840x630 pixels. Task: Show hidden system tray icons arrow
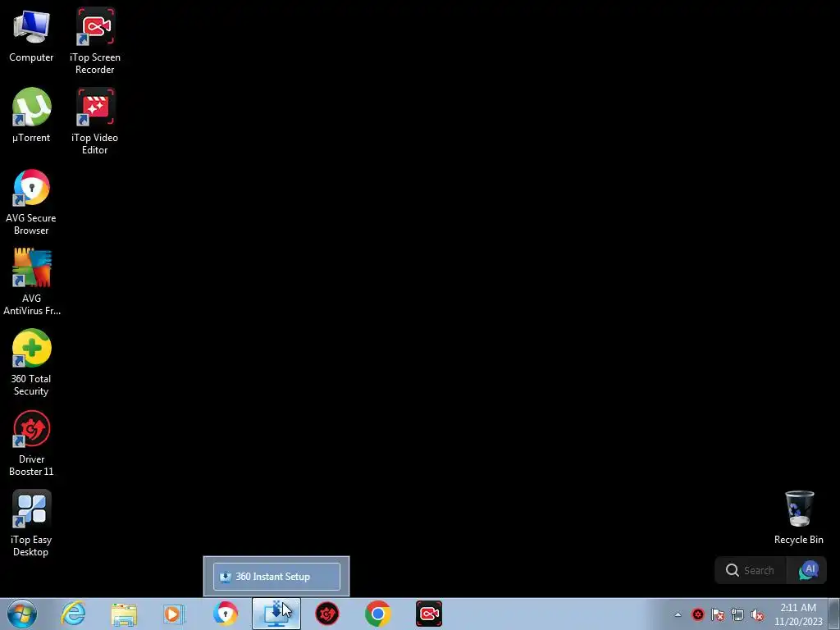pyautogui.click(x=678, y=614)
